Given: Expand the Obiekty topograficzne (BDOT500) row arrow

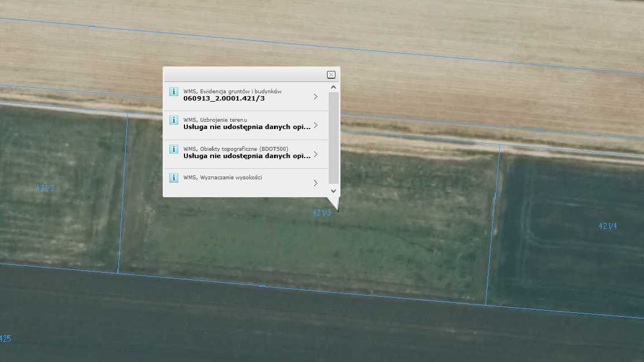Looking at the screenshot, I should point(315,154).
